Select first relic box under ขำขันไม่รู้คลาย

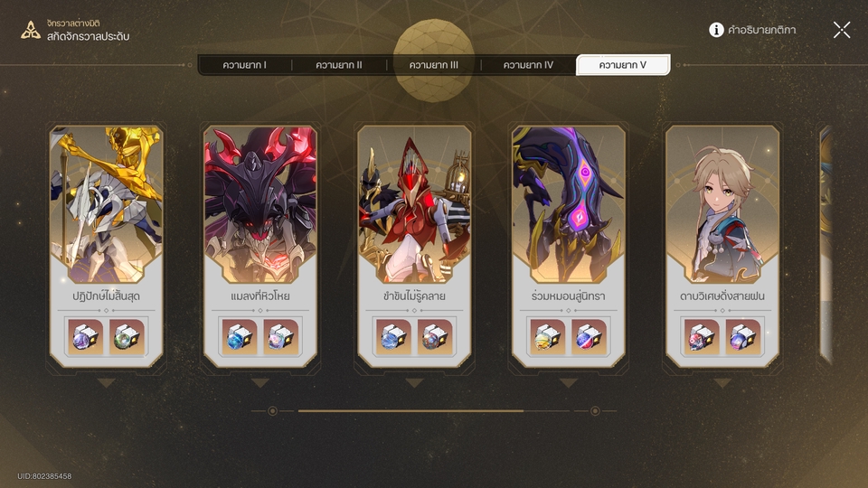[x=393, y=336]
